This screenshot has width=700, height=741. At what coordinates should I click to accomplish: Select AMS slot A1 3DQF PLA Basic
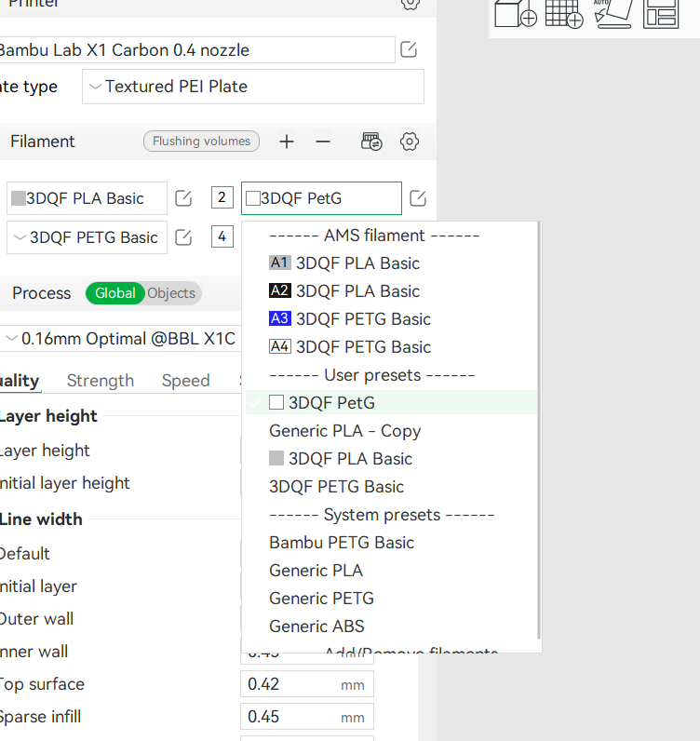(x=391, y=263)
